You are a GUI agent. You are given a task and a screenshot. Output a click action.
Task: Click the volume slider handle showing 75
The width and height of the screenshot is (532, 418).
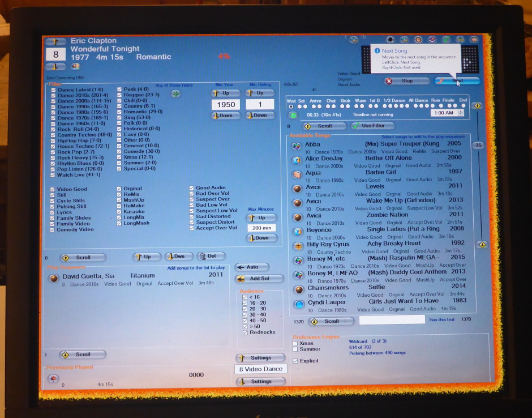tap(478, 146)
